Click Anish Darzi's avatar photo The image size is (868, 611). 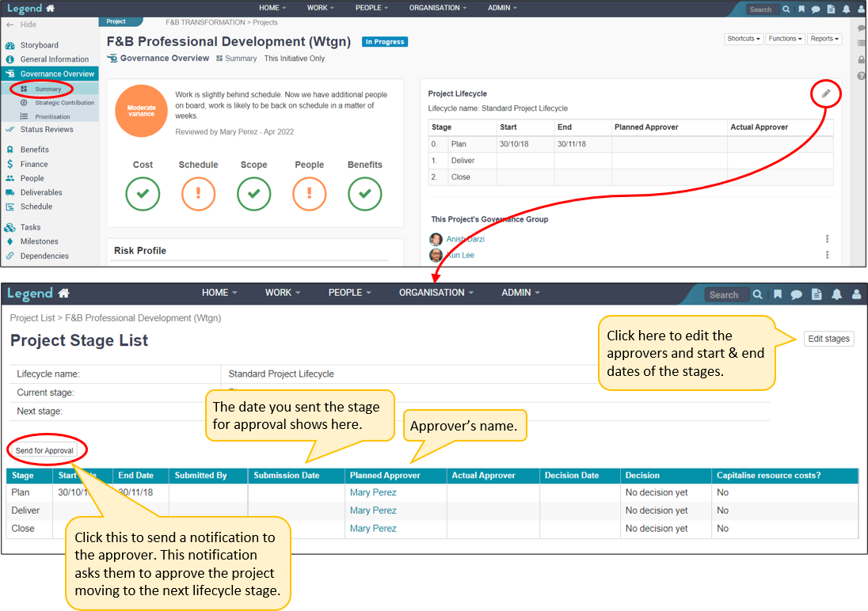coord(436,239)
